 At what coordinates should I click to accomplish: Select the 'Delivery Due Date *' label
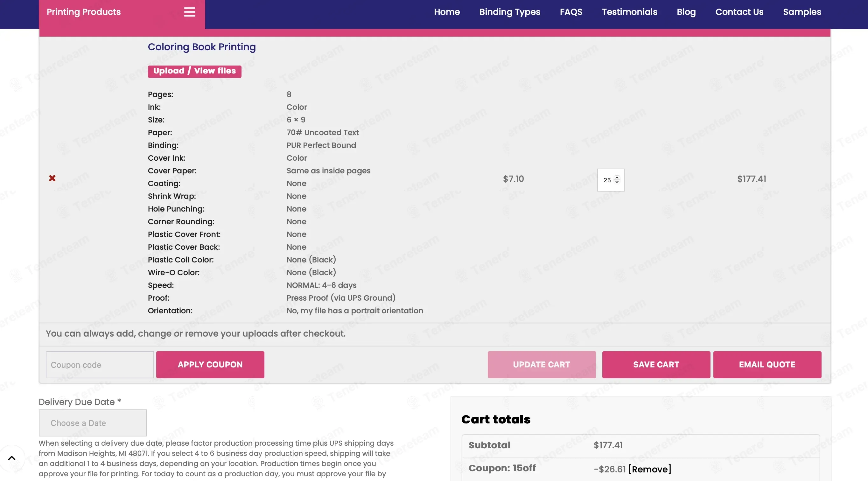[80, 402]
